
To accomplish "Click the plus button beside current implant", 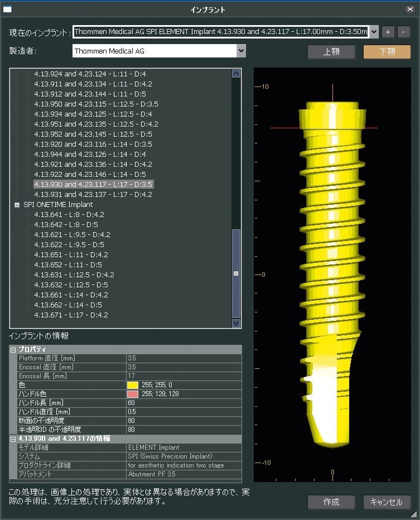I will point(388,32).
